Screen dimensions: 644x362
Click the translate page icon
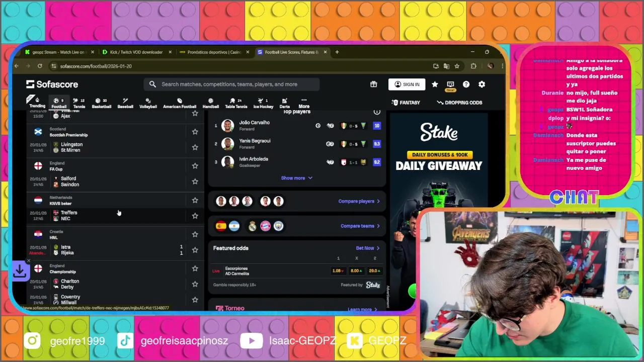click(446, 66)
